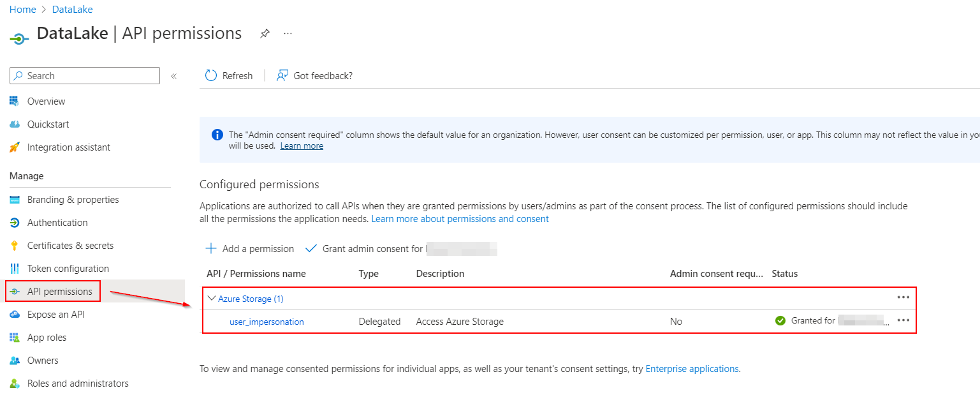This screenshot has height=395, width=980.
Task: Click the Delegated type cell
Action: tap(379, 322)
